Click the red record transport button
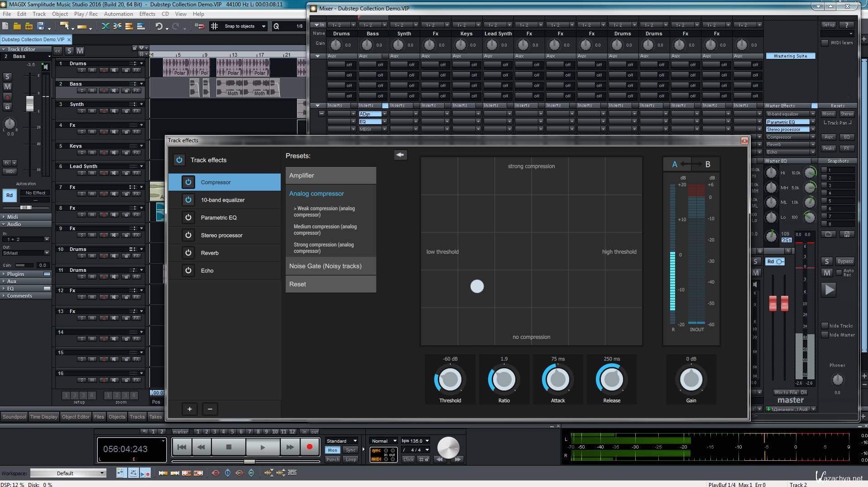The height and width of the screenshot is (487, 868). (x=310, y=447)
